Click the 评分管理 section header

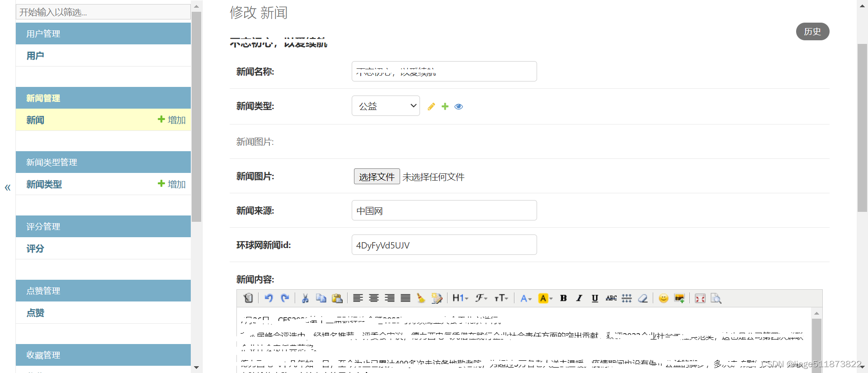click(x=103, y=226)
